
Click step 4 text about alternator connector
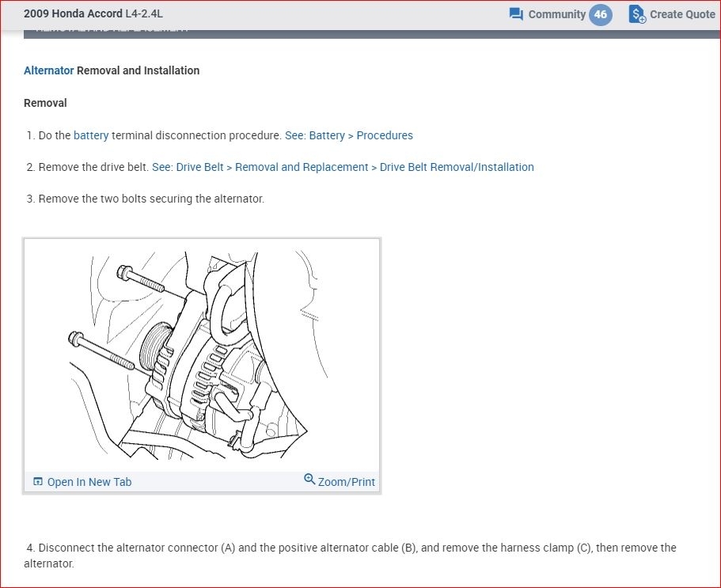coord(350,556)
